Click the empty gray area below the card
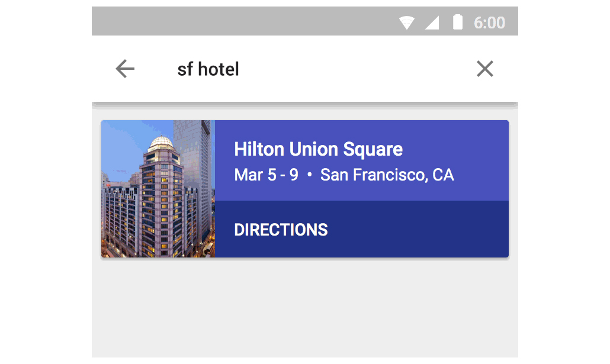This screenshot has height=364, width=610. pyautogui.click(x=304, y=308)
